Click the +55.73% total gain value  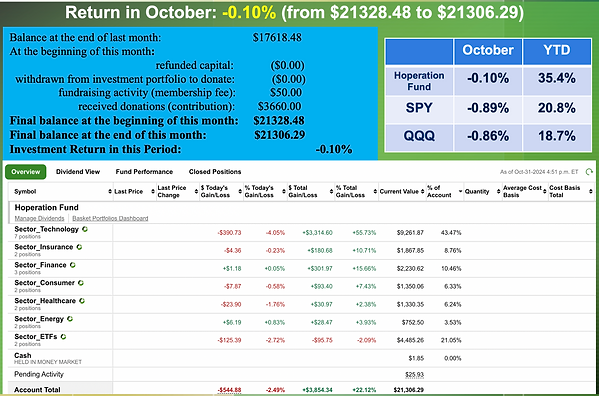(x=364, y=233)
